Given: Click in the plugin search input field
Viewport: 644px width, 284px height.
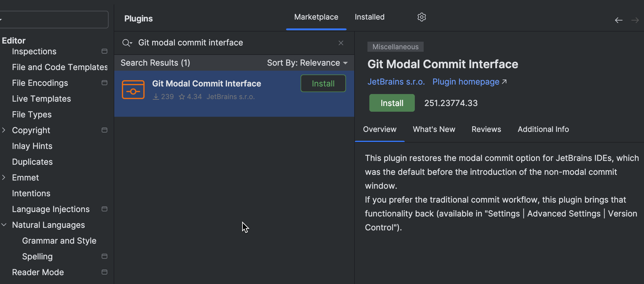Looking at the screenshot, I should pos(234,43).
